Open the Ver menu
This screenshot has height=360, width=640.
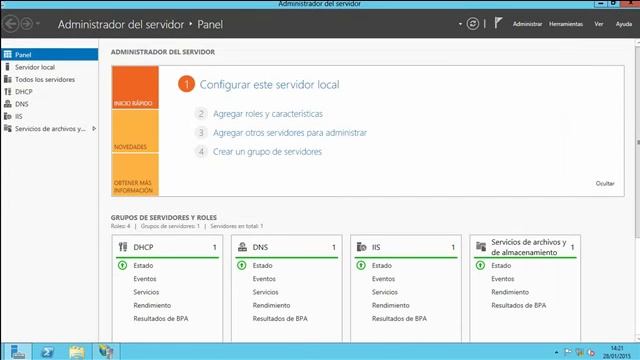point(598,24)
